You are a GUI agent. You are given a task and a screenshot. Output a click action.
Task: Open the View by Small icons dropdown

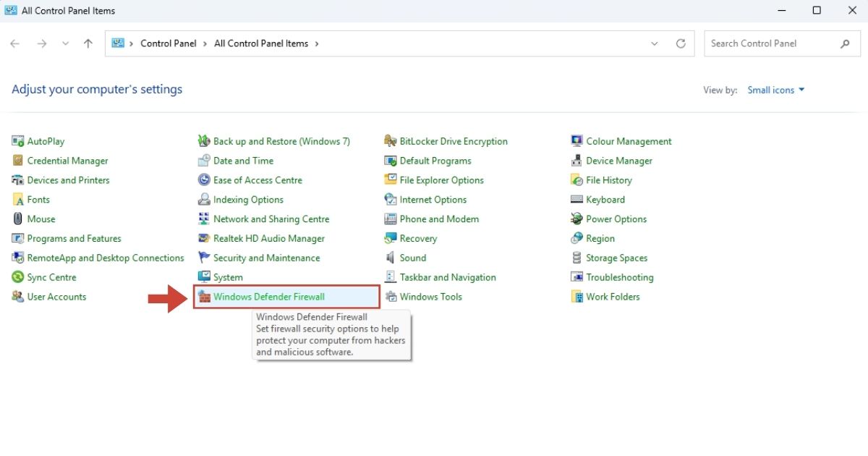(x=776, y=90)
